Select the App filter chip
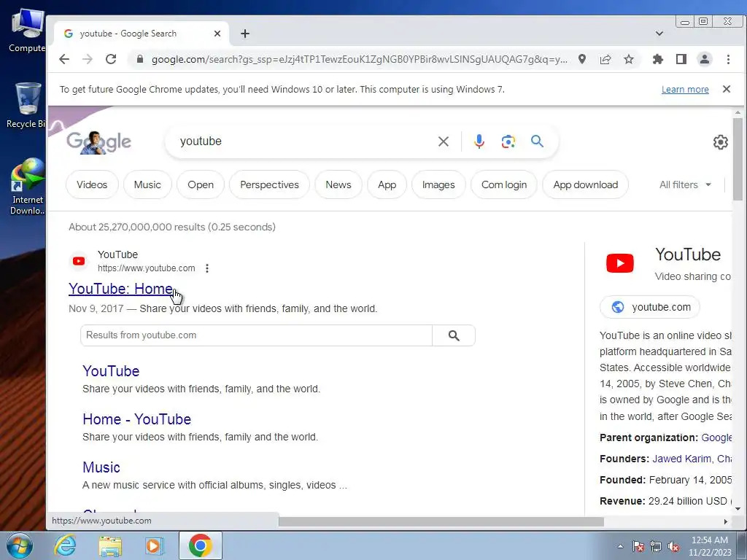The image size is (747, 560). 387,184
